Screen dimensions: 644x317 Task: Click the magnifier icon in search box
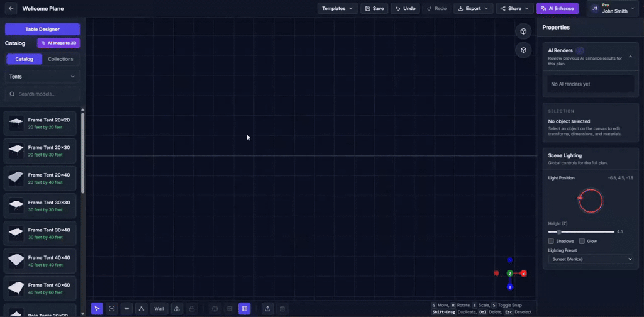[13, 94]
